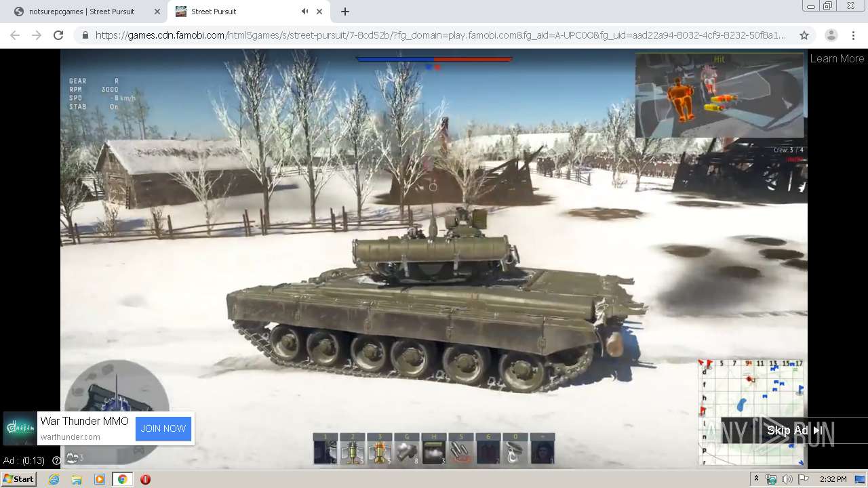Viewport: 868px width, 488px height.
Task: Click the Gaijin advertiser logo
Action: [x=20, y=428]
